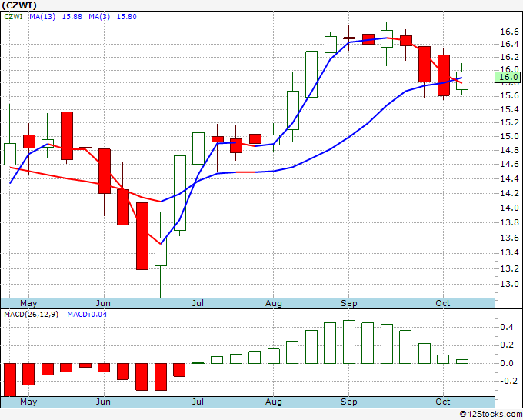
Task: Click Sep on the price chart time axis
Action: coord(349,304)
